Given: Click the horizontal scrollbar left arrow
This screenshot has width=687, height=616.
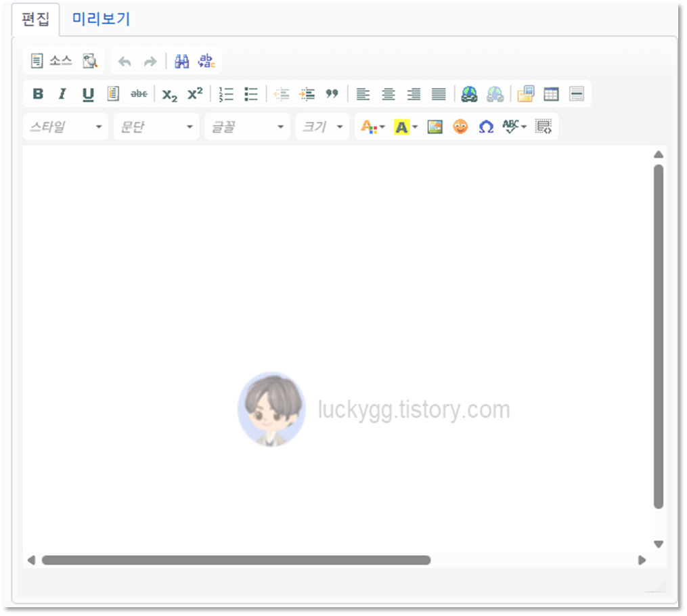Looking at the screenshot, I should point(31,560).
